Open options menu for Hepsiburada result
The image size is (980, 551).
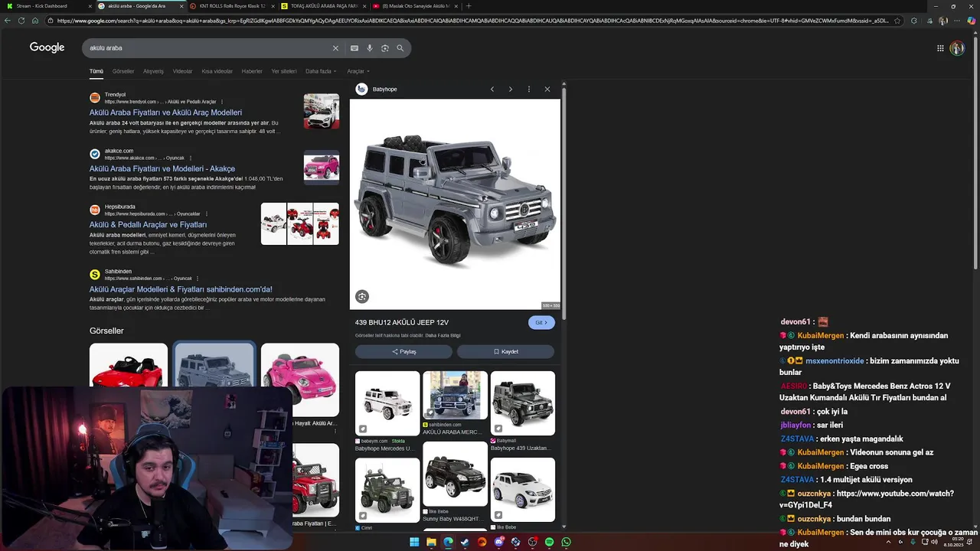(x=206, y=214)
